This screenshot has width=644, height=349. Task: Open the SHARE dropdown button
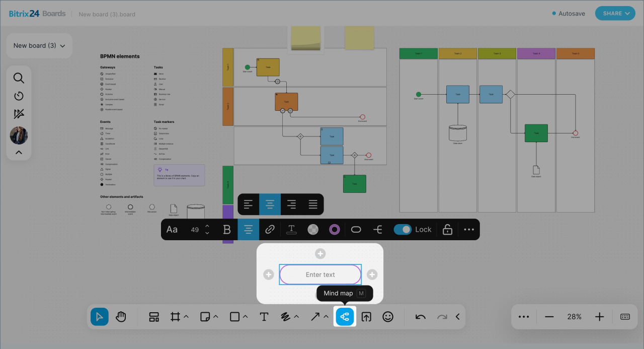tap(615, 14)
